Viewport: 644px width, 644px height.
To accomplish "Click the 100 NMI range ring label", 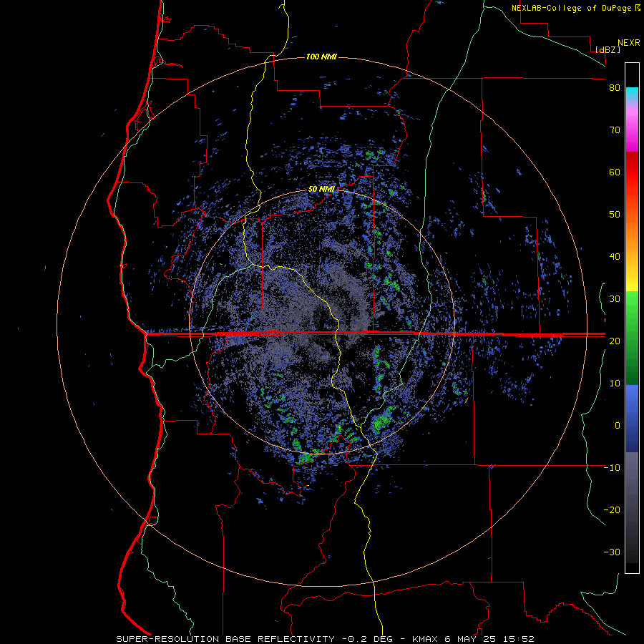I will [321, 57].
